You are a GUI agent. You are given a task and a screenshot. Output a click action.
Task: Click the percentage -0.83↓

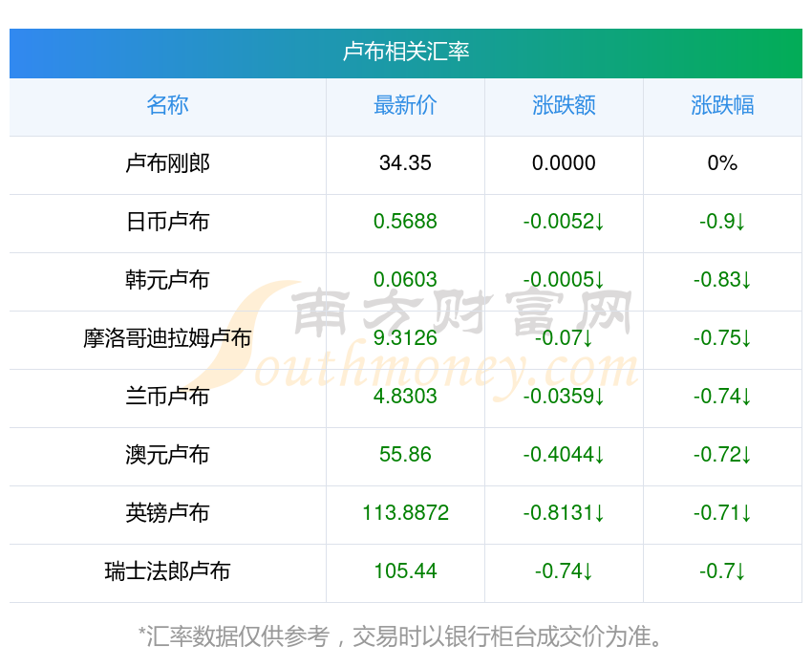(x=722, y=280)
